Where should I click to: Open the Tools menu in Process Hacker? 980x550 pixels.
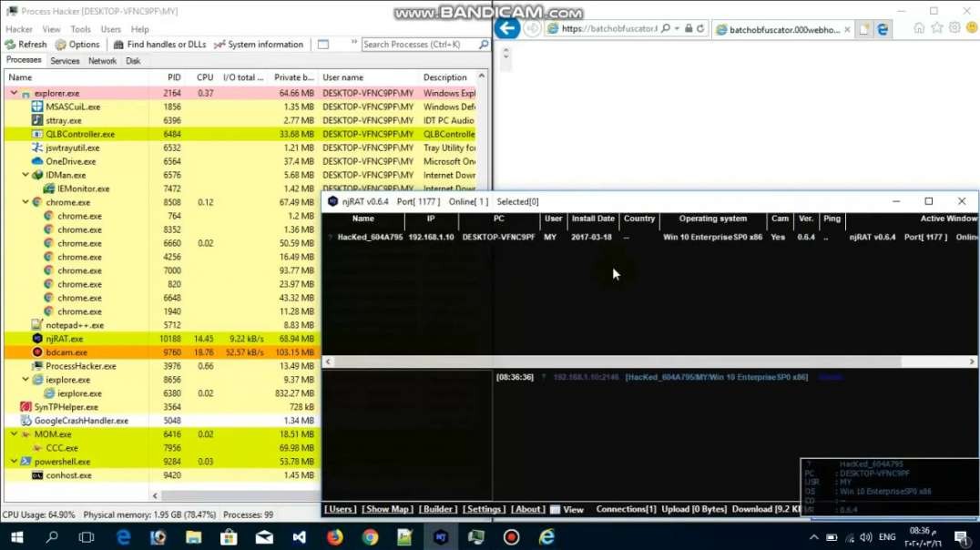(x=81, y=29)
